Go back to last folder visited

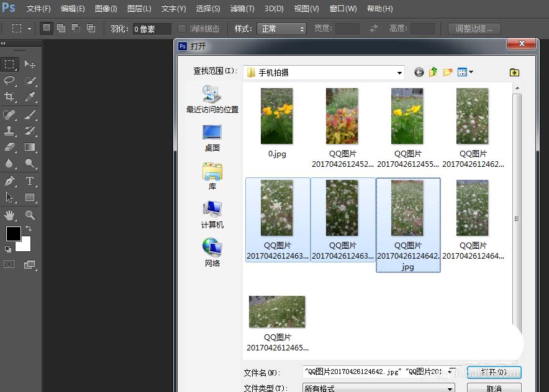(x=419, y=72)
